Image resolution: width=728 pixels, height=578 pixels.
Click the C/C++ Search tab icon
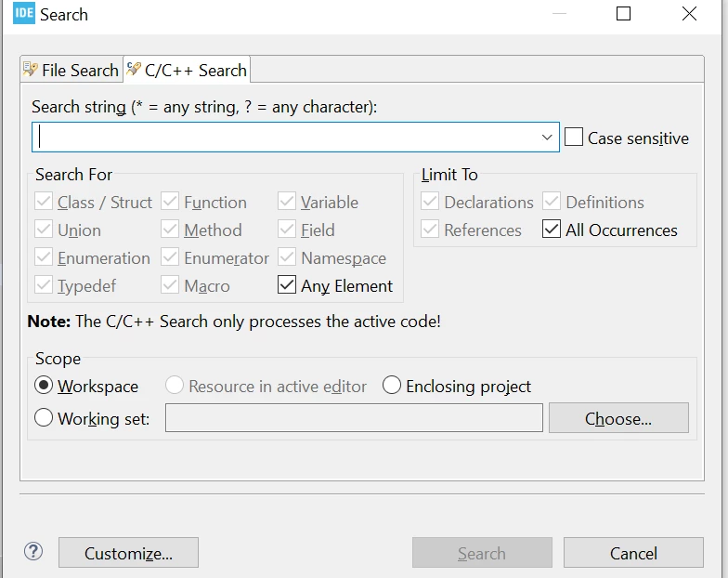click(134, 69)
